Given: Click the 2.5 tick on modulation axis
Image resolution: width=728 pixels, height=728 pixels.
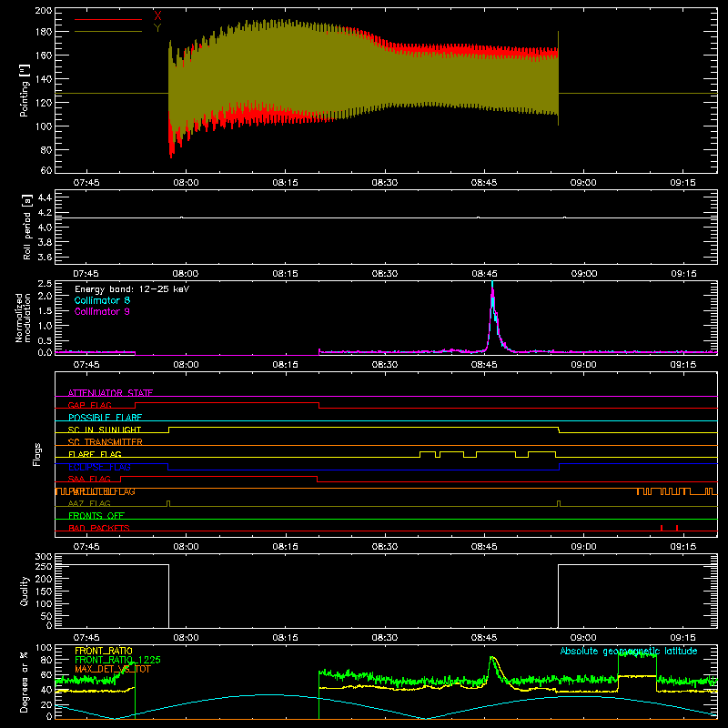Looking at the screenshot, I should pyautogui.click(x=45, y=284).
